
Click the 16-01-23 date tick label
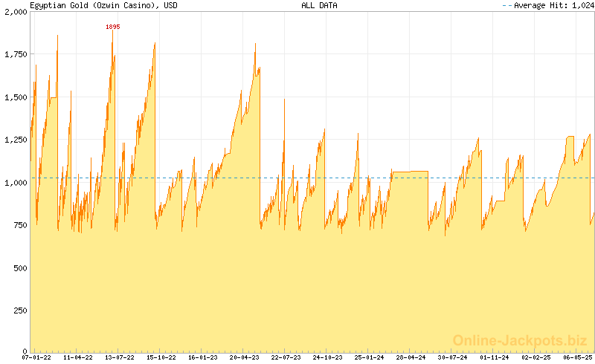202,357
